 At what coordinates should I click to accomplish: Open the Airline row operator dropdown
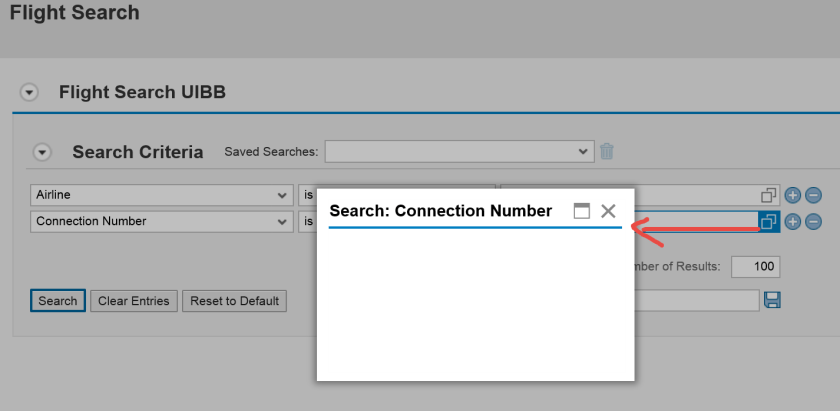pyautogui.click(x=307, y=195)
